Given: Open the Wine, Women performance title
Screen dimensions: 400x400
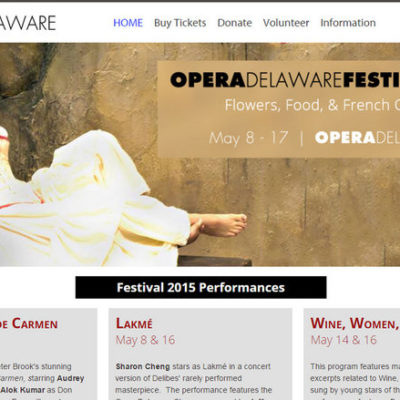Looking at the screenshot, I should click(355, 323).
